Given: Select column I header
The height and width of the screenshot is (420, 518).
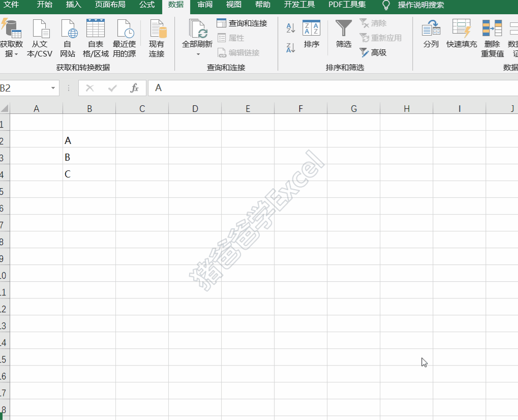Looking at the screenshot, I should click(x=459, y=108).
